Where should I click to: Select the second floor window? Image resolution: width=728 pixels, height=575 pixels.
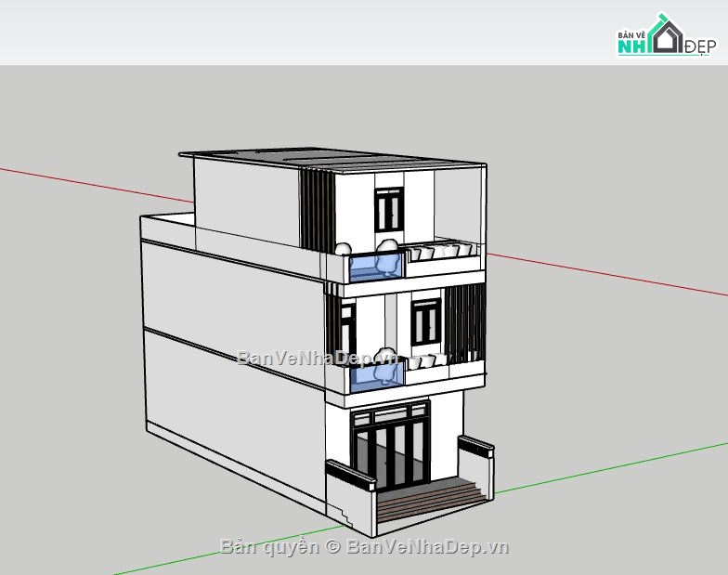click(x=425, y=323)
